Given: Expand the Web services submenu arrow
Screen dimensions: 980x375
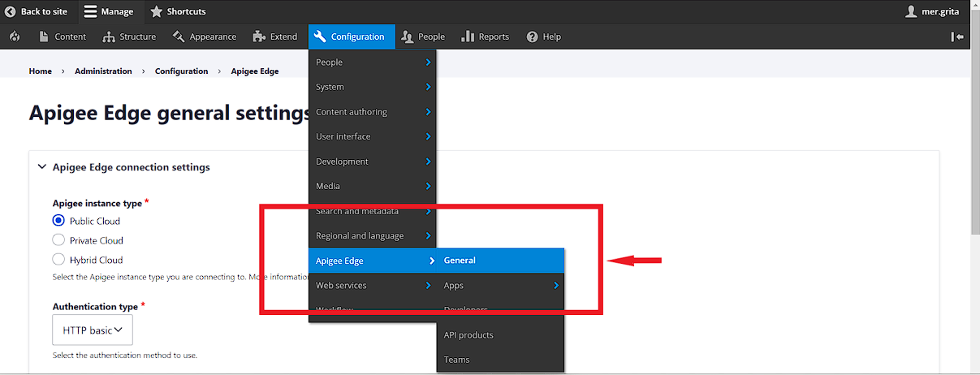Looking at the screenshot, I should click(x=428, y=286).
